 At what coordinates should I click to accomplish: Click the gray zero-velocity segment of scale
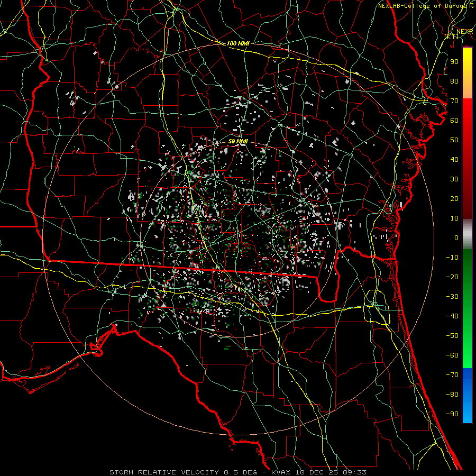click(x=467, y=234)
